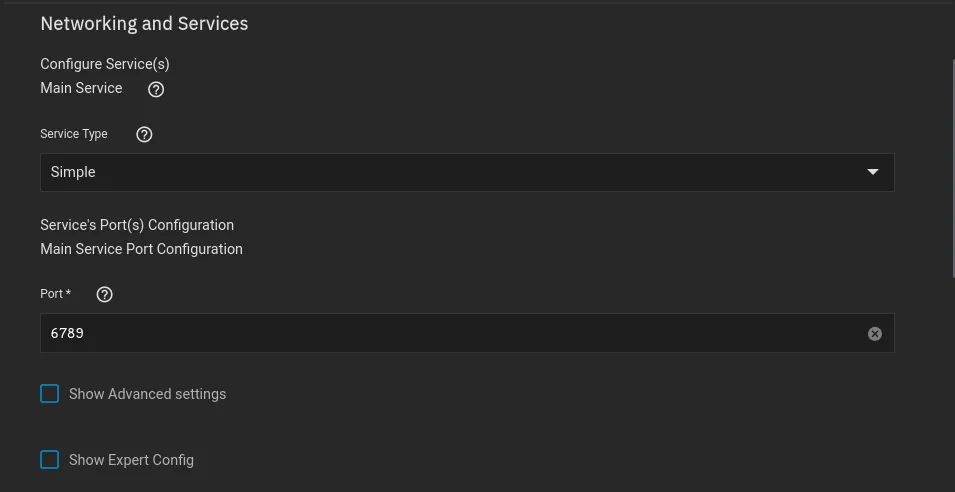955x492 pixels.
Task: Open the help tooltip beside Main Service
Action: click(156, 89)
